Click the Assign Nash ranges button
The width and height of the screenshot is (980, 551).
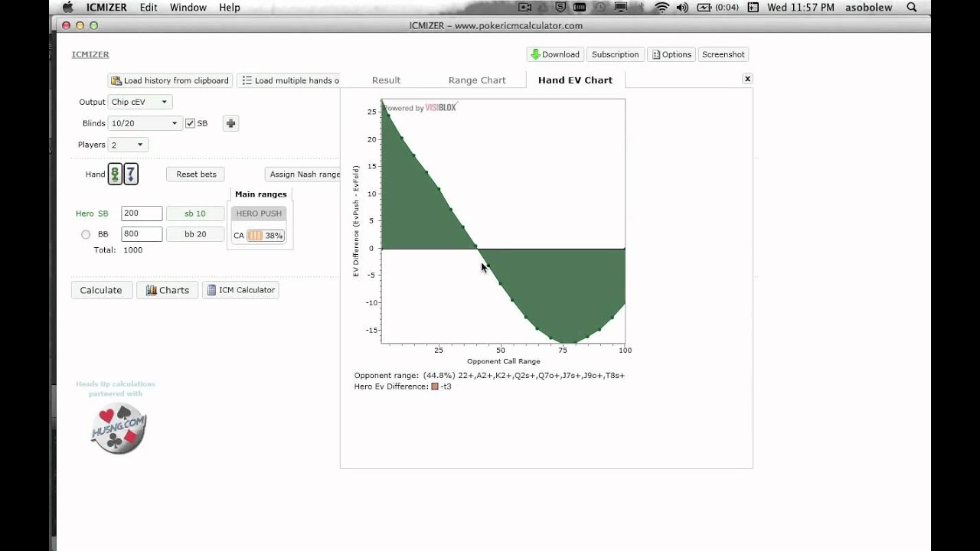pos(303,174)
